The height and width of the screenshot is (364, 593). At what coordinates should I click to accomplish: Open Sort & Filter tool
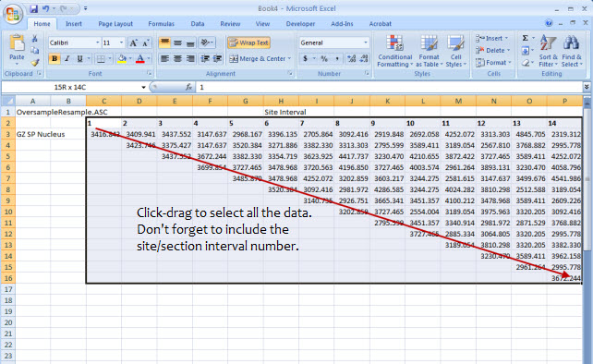tap(549, 51)
